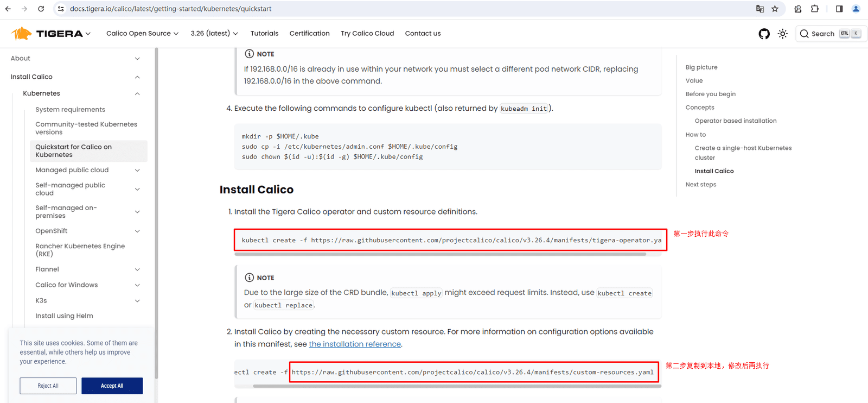This screenshot has height=403, width=868.
Task: Click the custom-resources.yaml URL text
Action: pos(473,373)
